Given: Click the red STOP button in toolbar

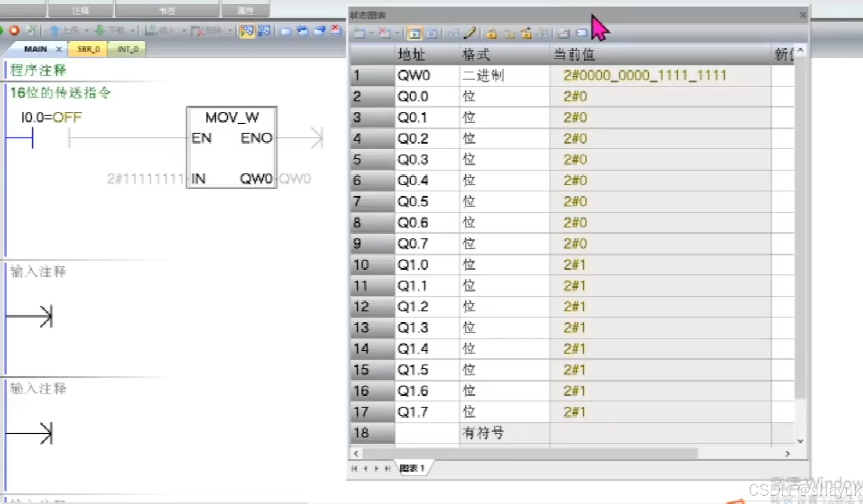Looking at the screenshot, I should point(14,31).
